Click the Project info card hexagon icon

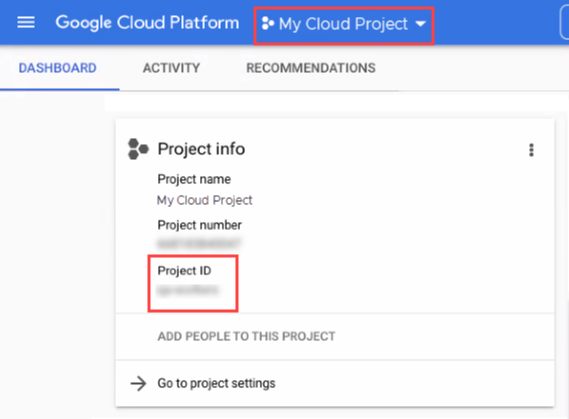coord(138,149)
